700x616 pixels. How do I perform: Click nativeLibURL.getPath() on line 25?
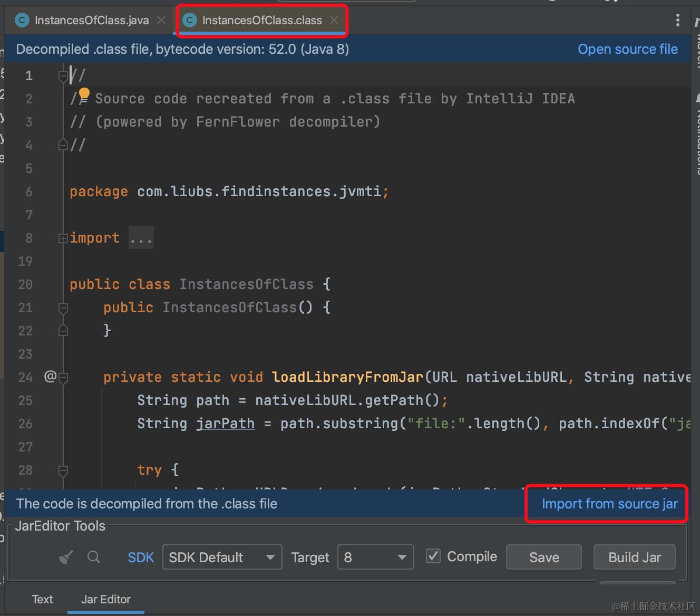pos(347,401)
